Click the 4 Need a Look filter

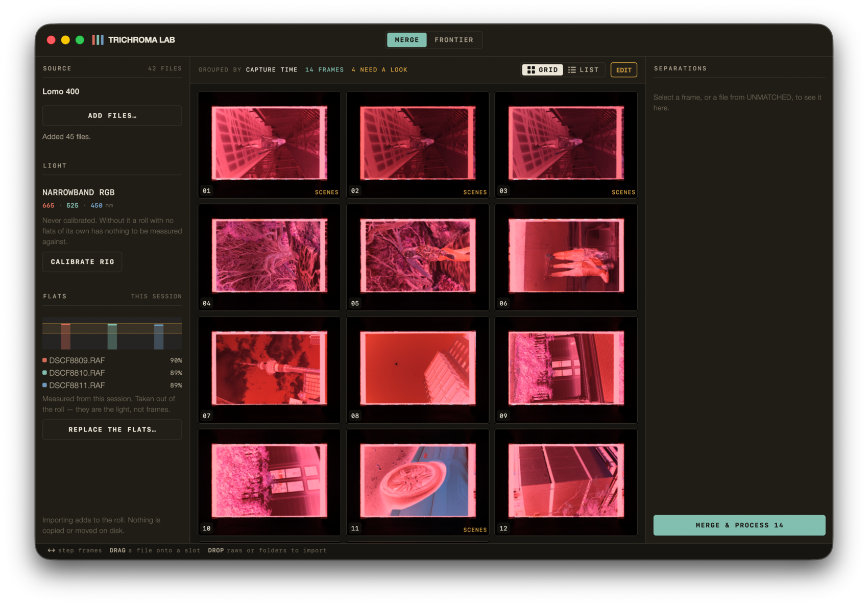tap(379, 70)
